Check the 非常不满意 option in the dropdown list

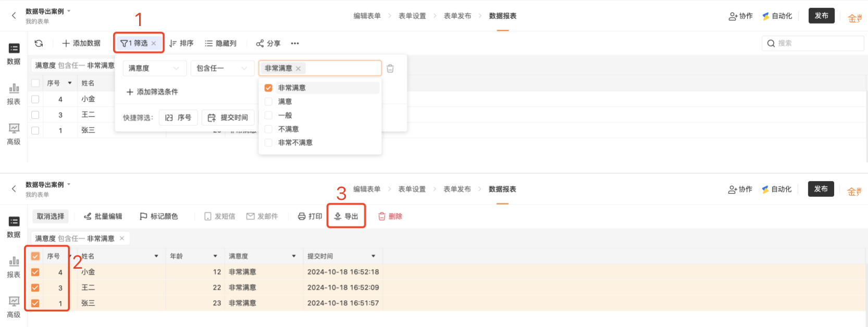(x=268, y=142)
